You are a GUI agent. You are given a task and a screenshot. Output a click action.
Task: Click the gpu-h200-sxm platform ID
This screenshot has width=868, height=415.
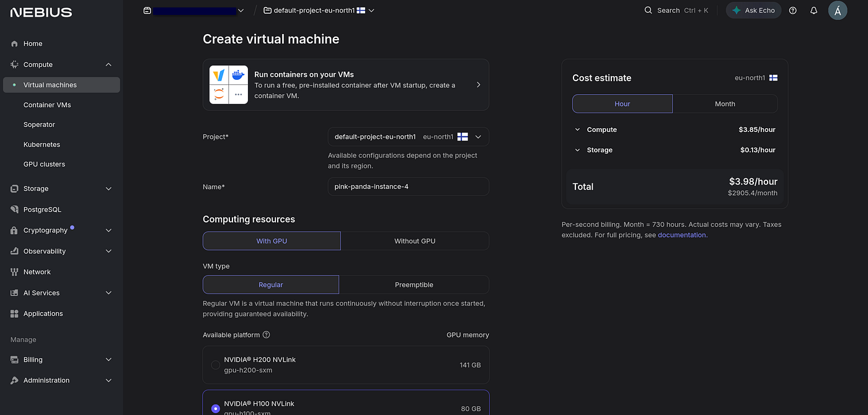tap(248, 370)
